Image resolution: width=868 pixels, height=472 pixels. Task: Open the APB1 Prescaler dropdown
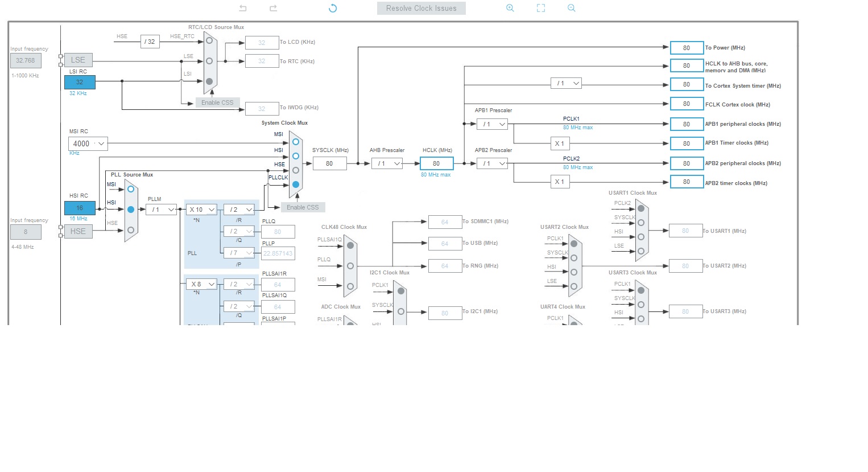[492, 124]
